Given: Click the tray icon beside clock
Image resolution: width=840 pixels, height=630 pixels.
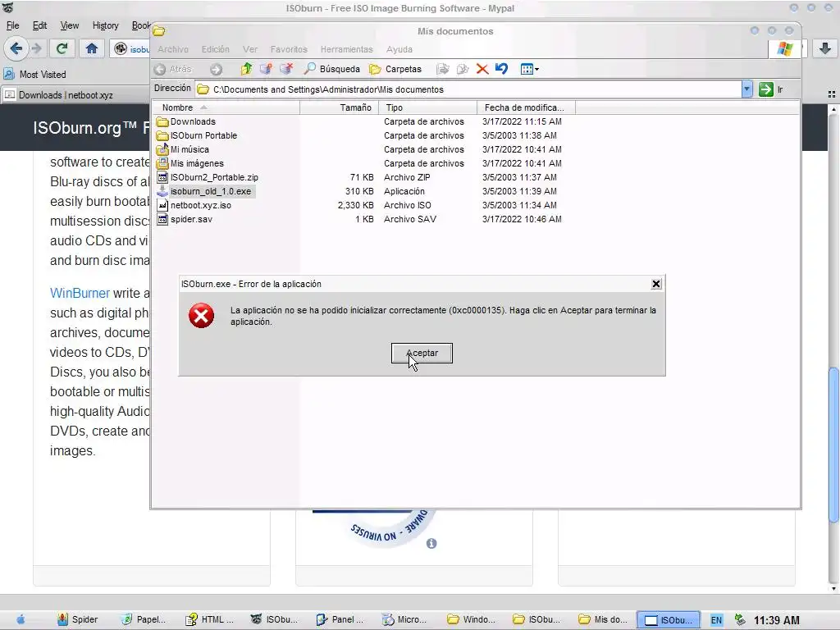Looking at the screenshot, I should pyautogui.click(x=740, y=620).
